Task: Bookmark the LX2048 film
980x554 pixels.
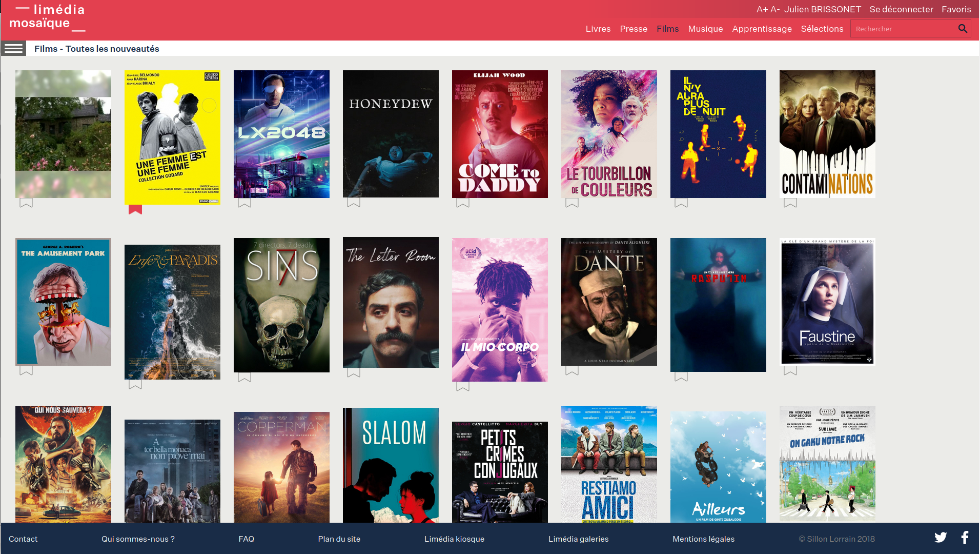Action: [244, 203]
